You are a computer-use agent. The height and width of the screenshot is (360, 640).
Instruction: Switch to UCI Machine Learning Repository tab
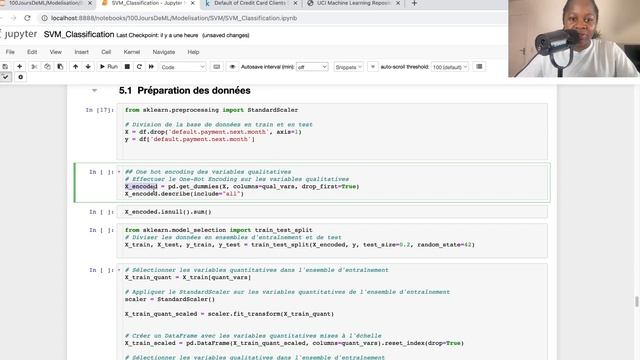click(x=353, y=4)
